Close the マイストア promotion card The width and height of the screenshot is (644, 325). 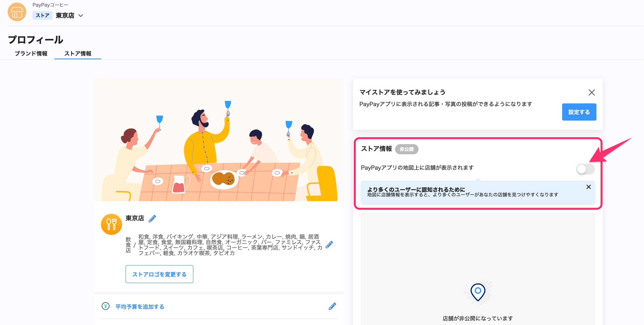[592, 93]
